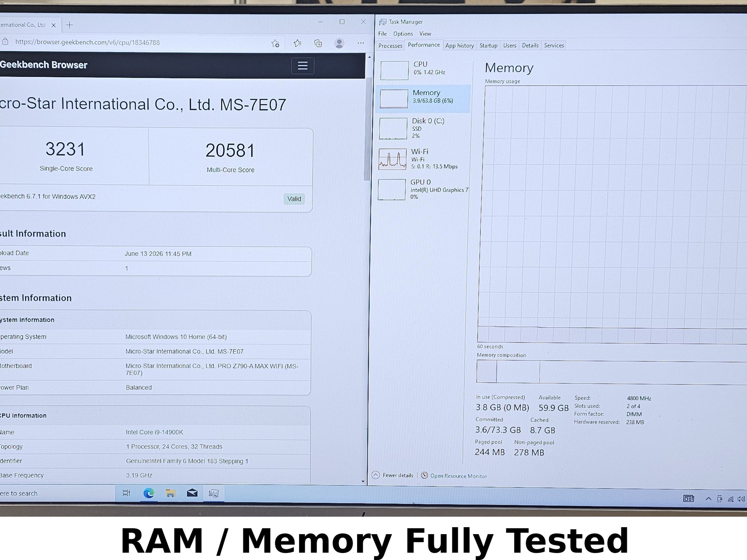Open Task Manager taskbar icon
The height and width of the screenshot is (560, 747).
point(214,494)
